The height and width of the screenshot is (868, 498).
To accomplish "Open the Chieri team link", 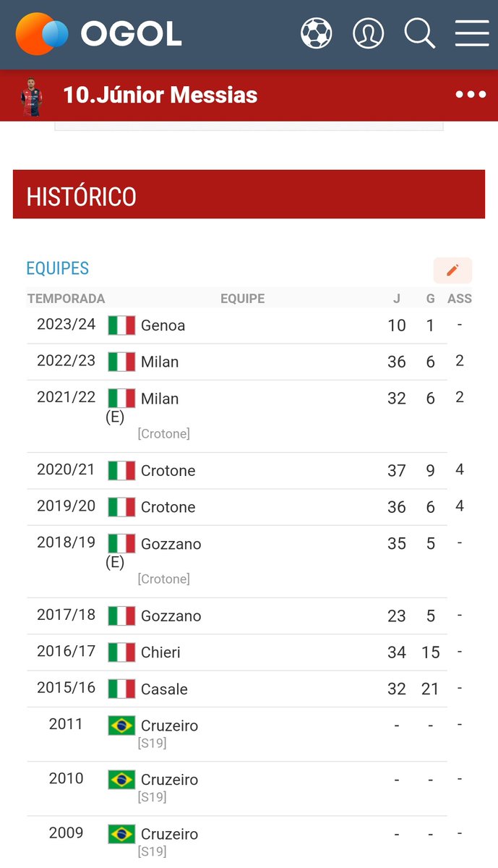I will [160, 652].
